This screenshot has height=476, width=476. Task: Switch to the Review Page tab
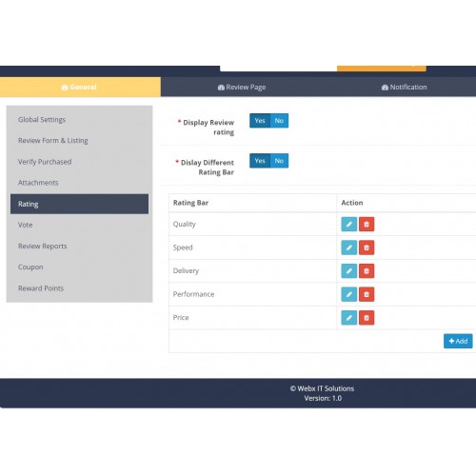tap(242, 87)
